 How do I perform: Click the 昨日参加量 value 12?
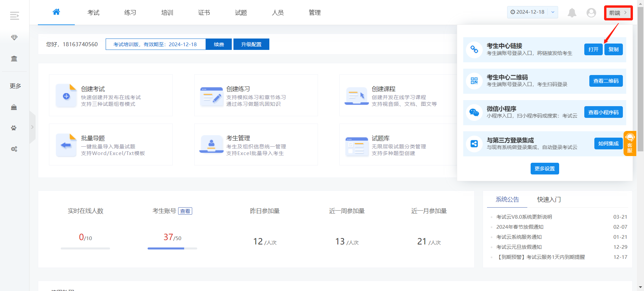pos(258,241)
